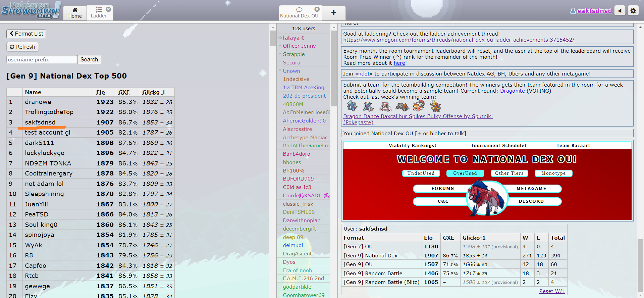Click the chat log scrollbar thumb

640,266
